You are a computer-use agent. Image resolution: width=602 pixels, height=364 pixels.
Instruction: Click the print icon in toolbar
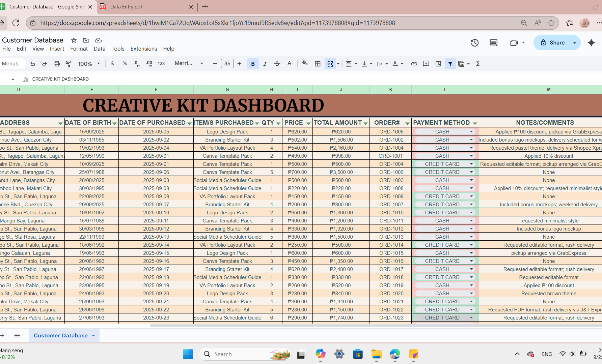click(57, 64)
